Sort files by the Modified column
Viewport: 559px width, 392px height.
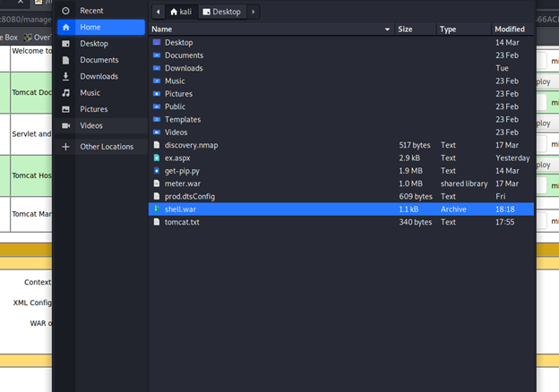click(x=512, y=30)
